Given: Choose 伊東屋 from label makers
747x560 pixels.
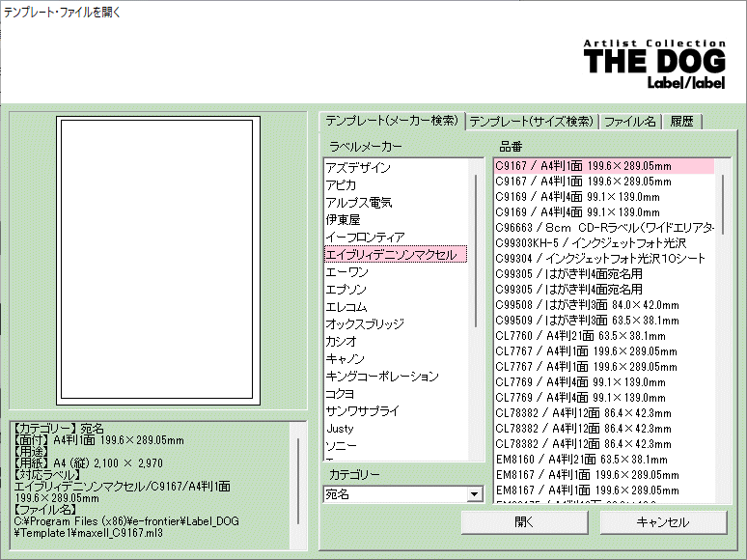Looking at the screenshot, I should pos(396,220).
